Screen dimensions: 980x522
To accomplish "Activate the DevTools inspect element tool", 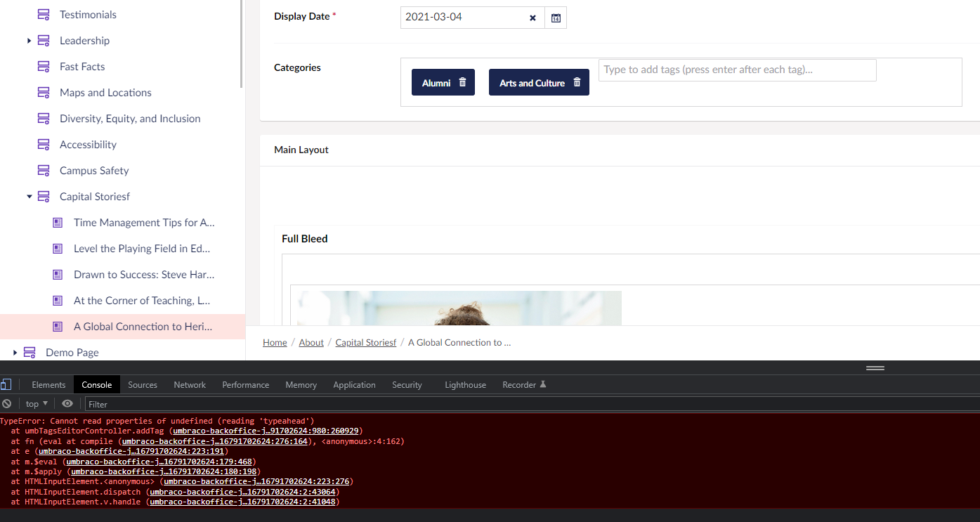I will [x=7, y=384].
